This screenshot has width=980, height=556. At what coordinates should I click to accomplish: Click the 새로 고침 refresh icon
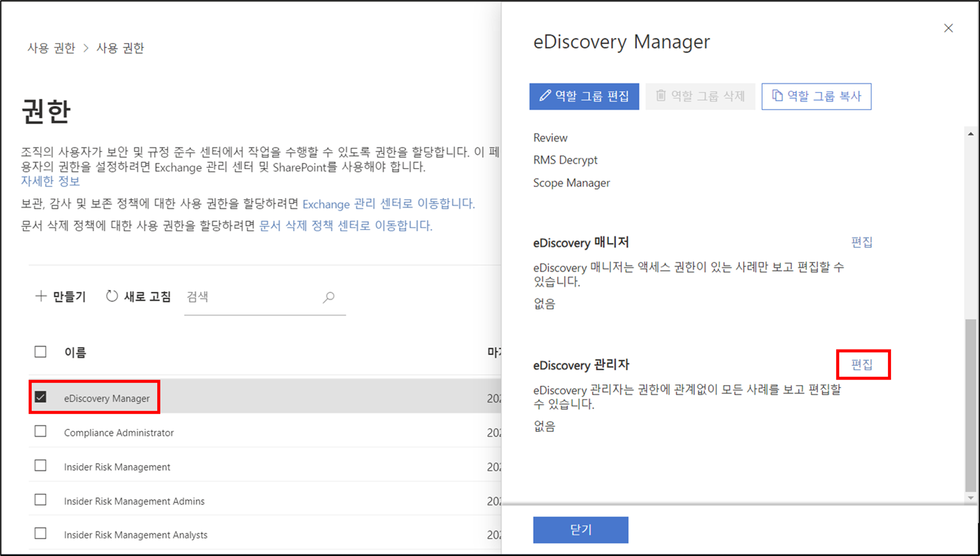coord(112,297)
